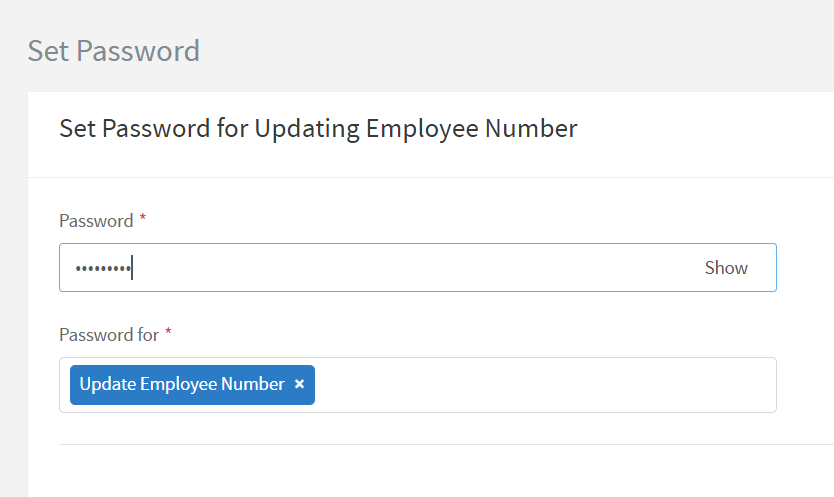Image resolution: width=834 pixels, height=497 pixels.
Task: Click the divider line below the heading
Action: click(x=430, y=178)
